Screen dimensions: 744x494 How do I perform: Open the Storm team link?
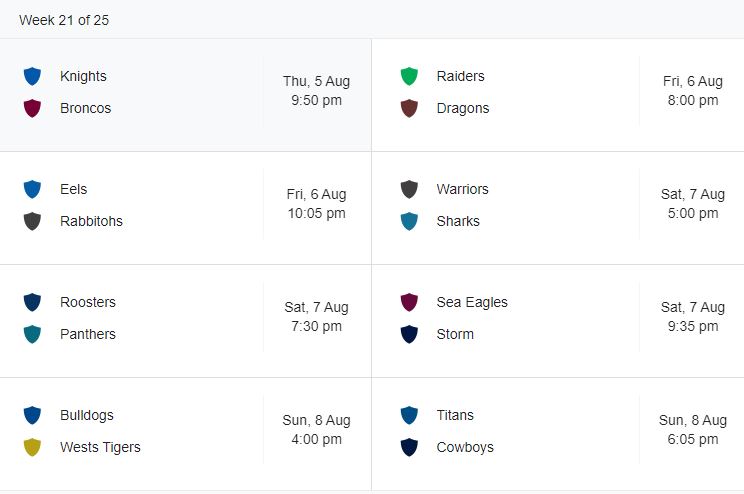click(455, 334)
